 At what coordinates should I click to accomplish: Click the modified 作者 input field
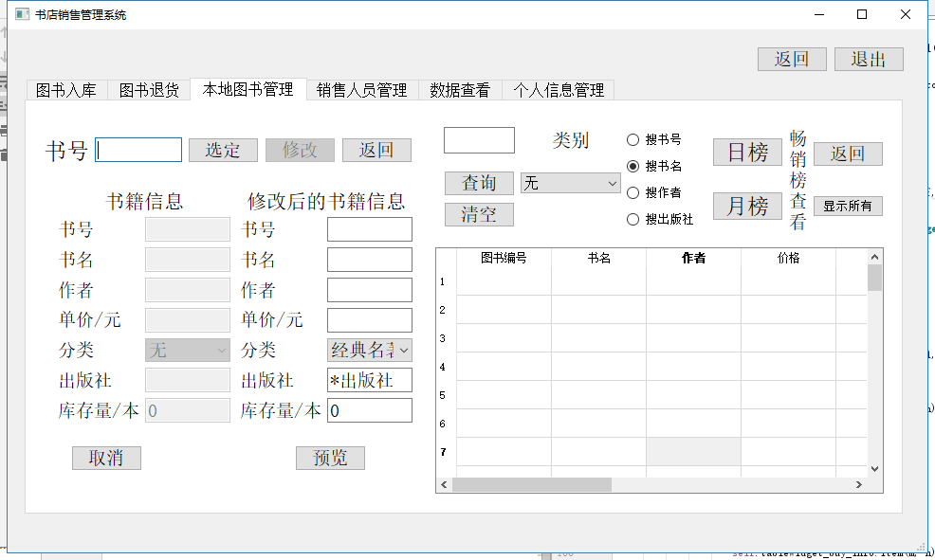tap(370, 290)
